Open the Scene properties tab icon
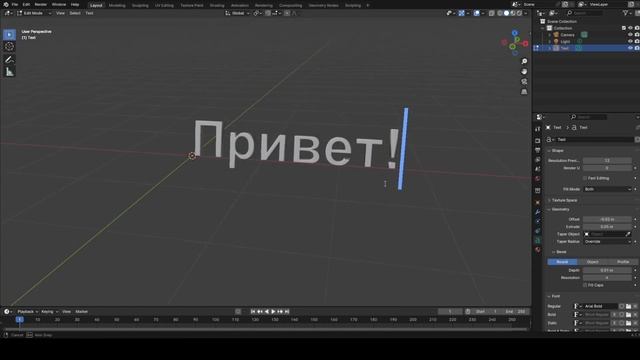640x360 pixels. click(538, 169)
